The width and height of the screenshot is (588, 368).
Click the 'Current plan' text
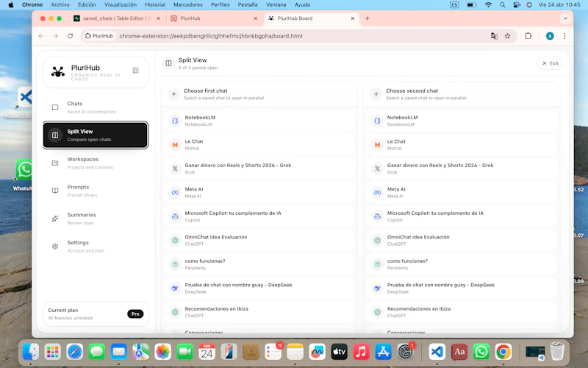click(63, 310)
